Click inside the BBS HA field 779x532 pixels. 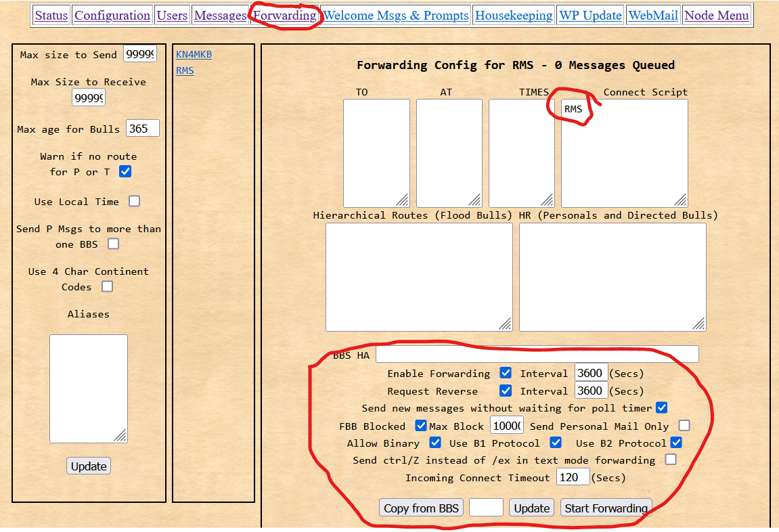pos(537,353)
